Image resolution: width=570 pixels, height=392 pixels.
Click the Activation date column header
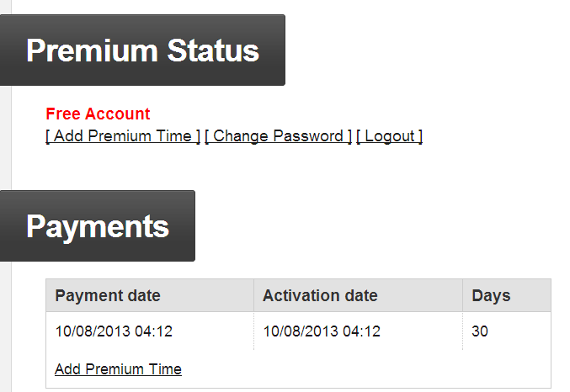tap(320, 296)
